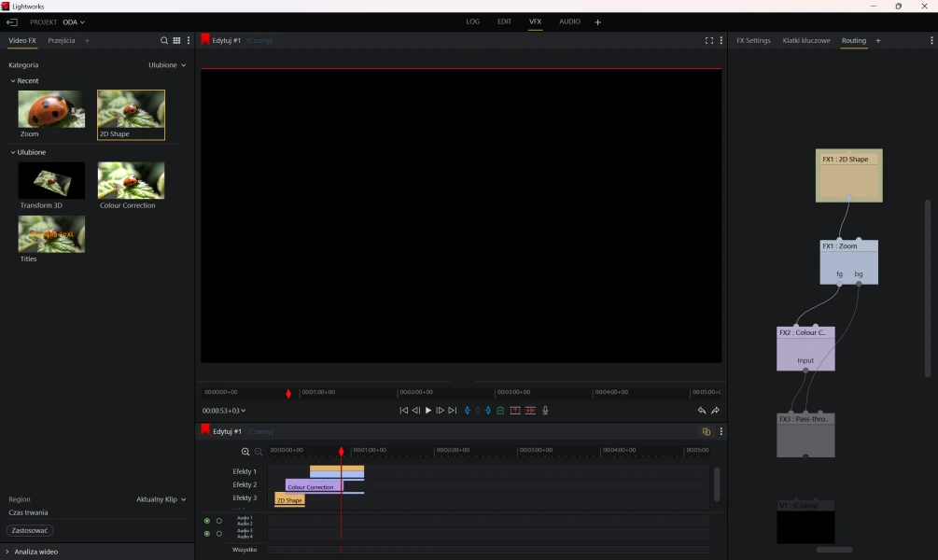
Task: Open the Klatki kluczowe tab
Action: point(805,41)
